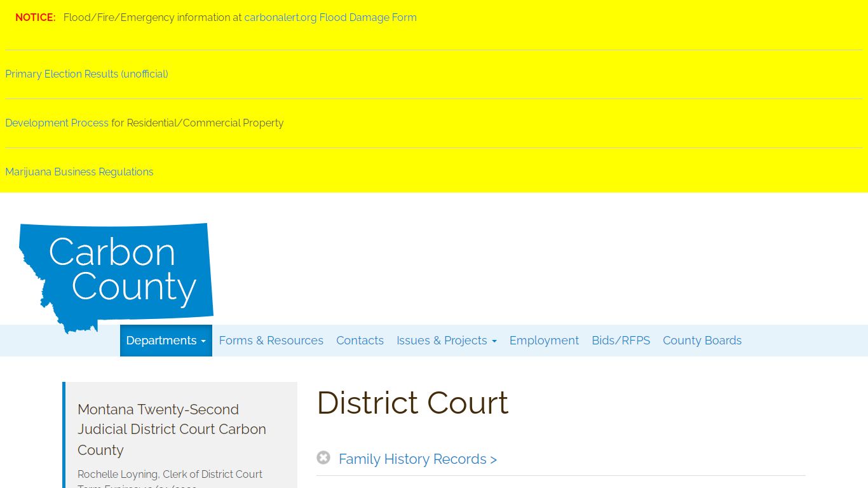Open Marijuana Business Regulations link
Screen dimensions: 868x488
(79, 172)
